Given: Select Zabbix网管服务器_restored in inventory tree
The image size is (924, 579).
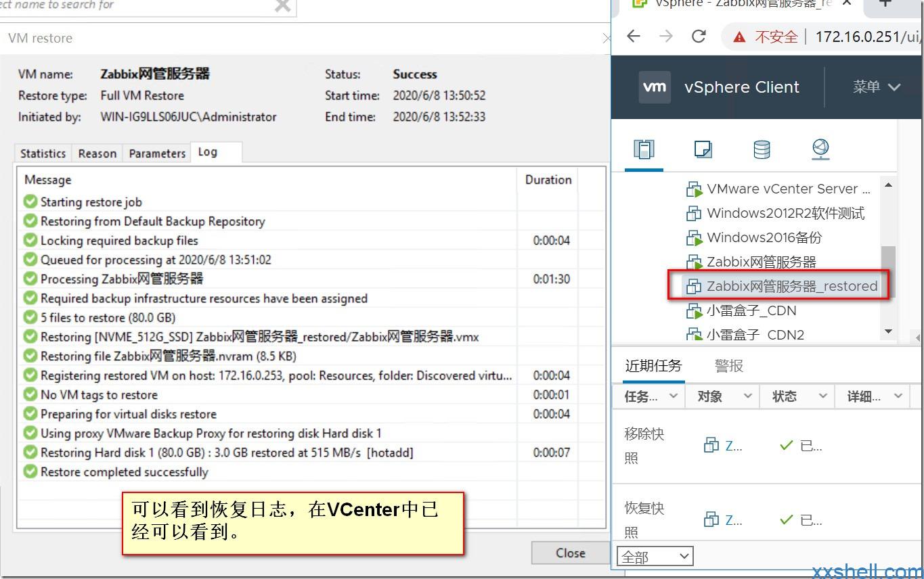Looking at the screenshot, I should (791, 286).
